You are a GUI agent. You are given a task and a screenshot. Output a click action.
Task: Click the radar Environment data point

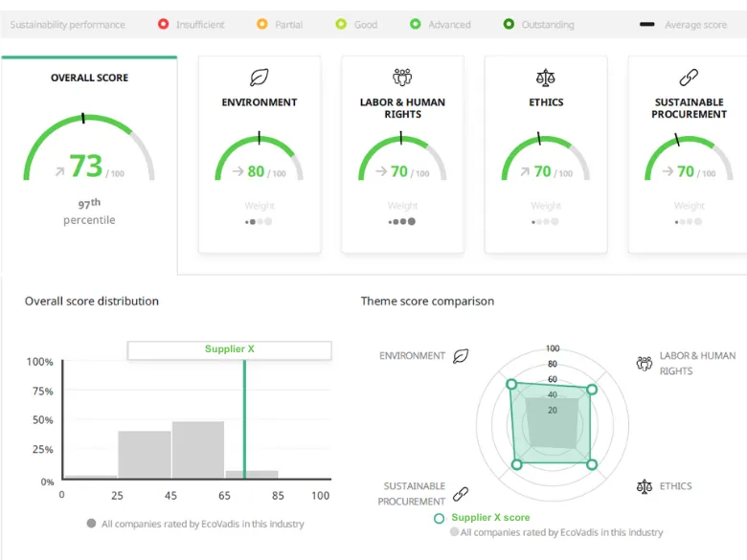coord(511,384)
